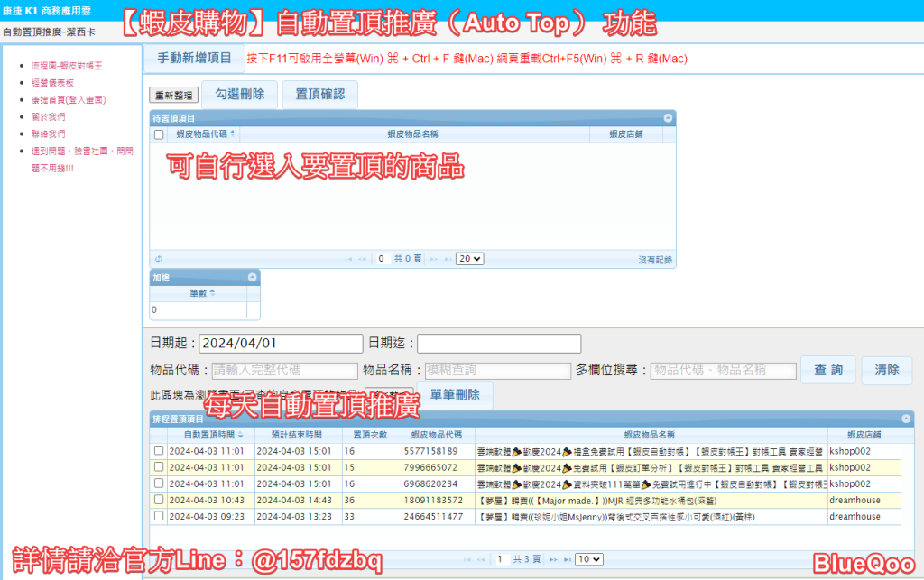
Task: Collapse the 加總 summary panel
Action: point(253,278)
